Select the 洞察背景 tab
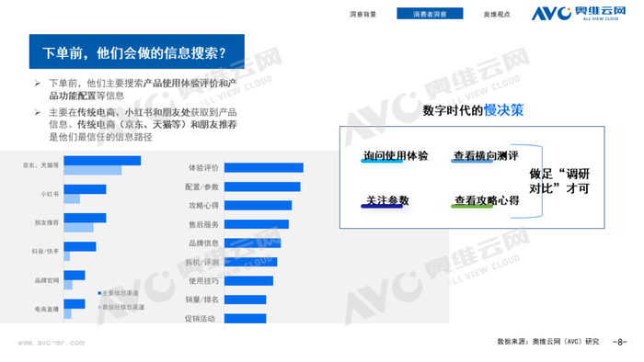 (x=362, y=15)
